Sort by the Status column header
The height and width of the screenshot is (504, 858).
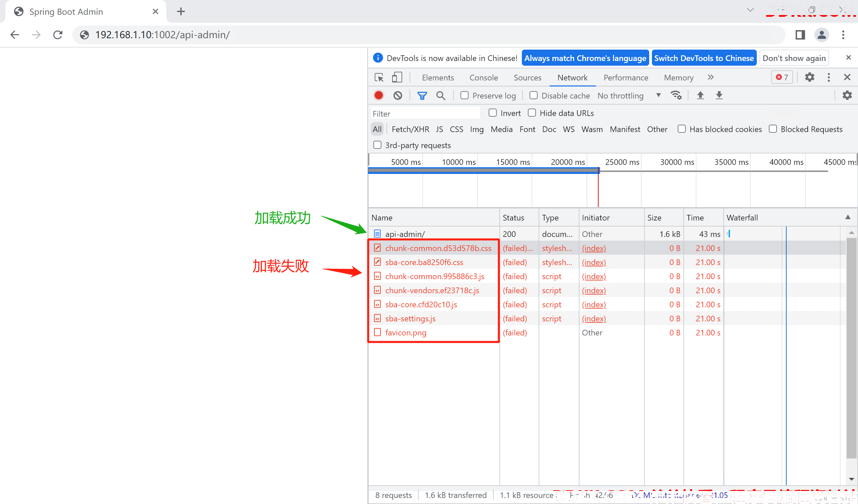(x=519, y=217)
